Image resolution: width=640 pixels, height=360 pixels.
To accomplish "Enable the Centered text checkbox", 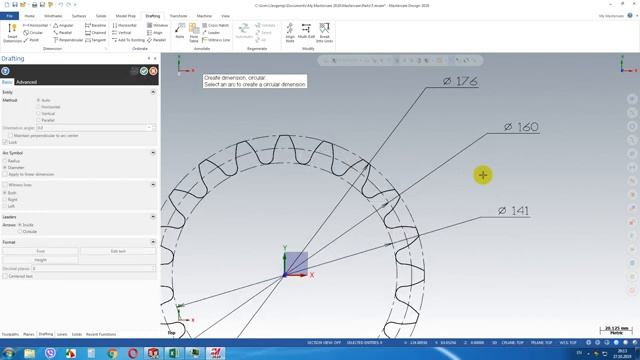I will [x=5, y=276].
